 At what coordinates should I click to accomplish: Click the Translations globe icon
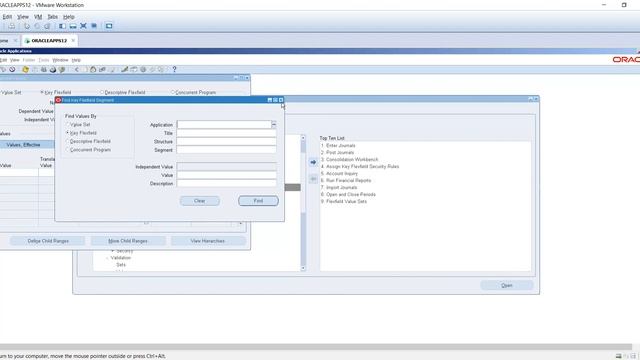tap(143, 69)
